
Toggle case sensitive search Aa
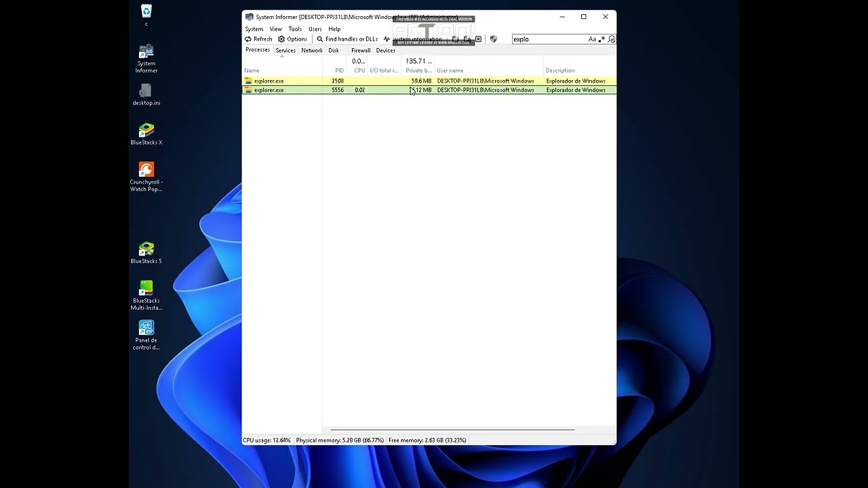coord(592,39)
